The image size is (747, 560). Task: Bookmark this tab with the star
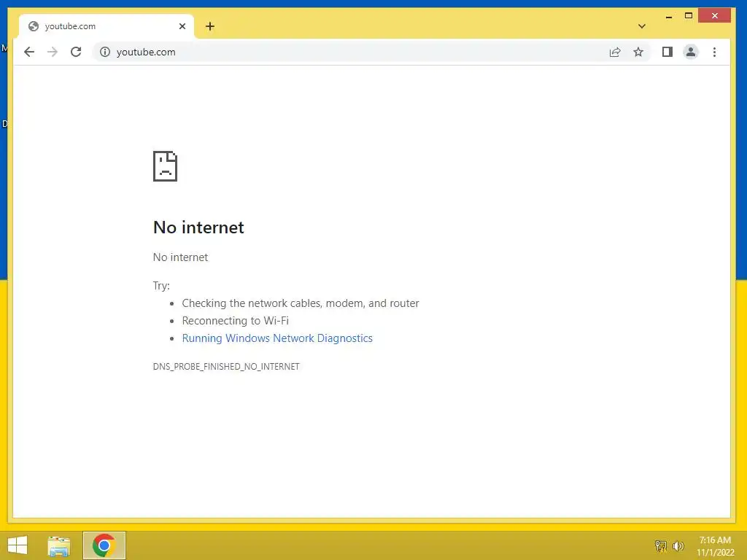pyautogui.click(x=638, y=52)
